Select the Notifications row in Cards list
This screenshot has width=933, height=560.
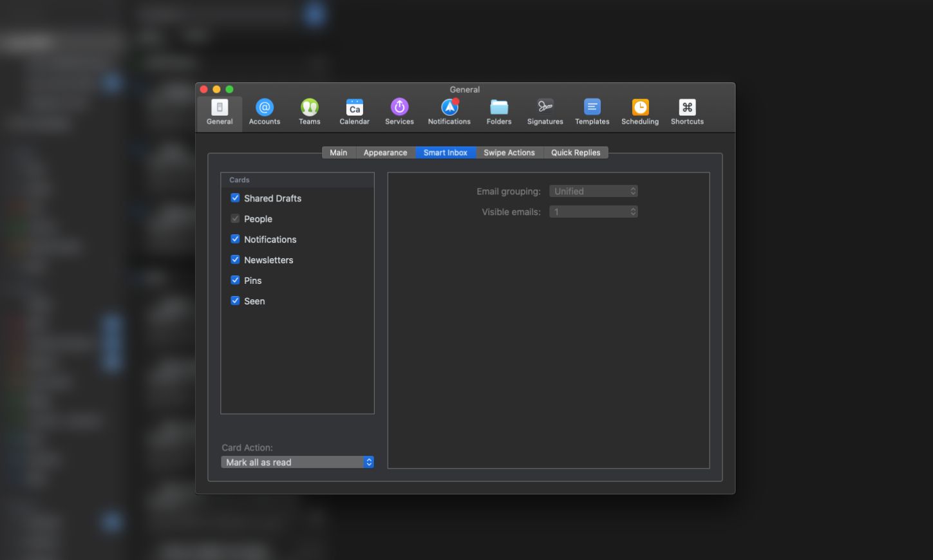tap(270, 239)
